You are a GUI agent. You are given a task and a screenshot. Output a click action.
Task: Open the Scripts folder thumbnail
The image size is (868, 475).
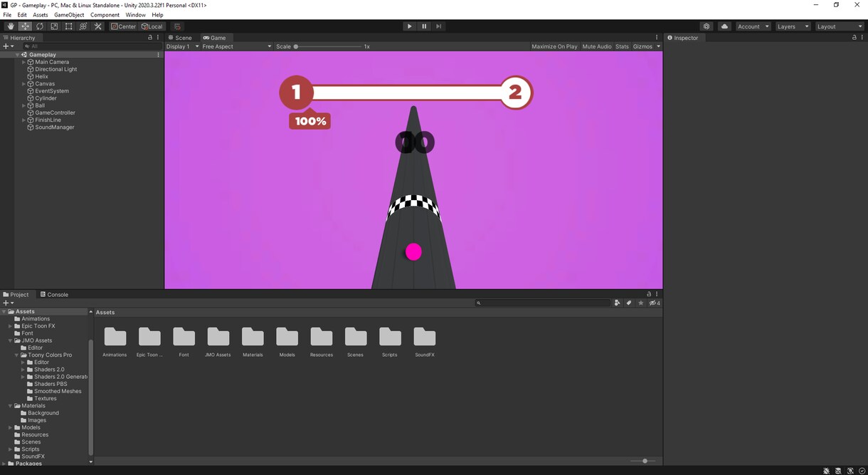(390, 341)
